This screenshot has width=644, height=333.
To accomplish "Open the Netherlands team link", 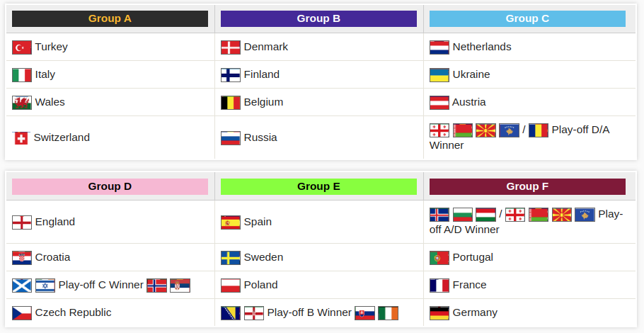I will click(482, 47).
